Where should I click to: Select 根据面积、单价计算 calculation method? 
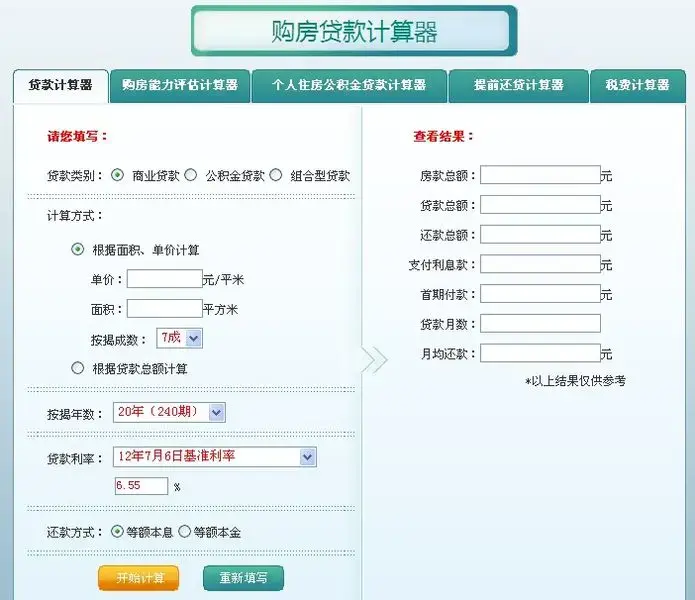pyautogui.click(x=78, y=250)
